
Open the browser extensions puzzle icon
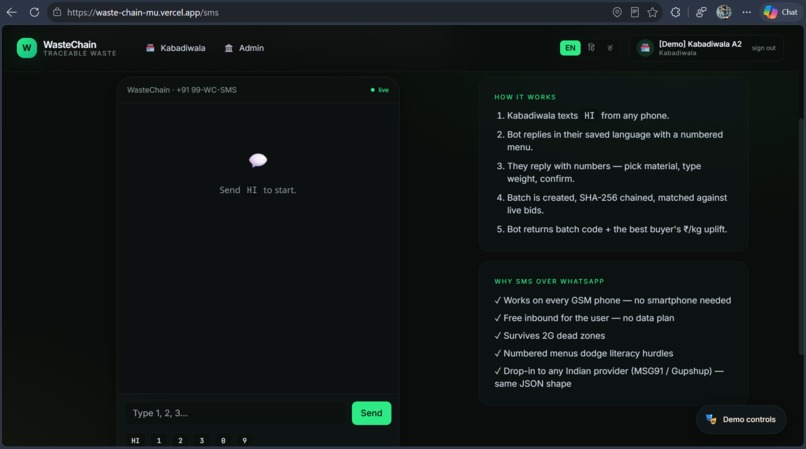click(675, 12)
